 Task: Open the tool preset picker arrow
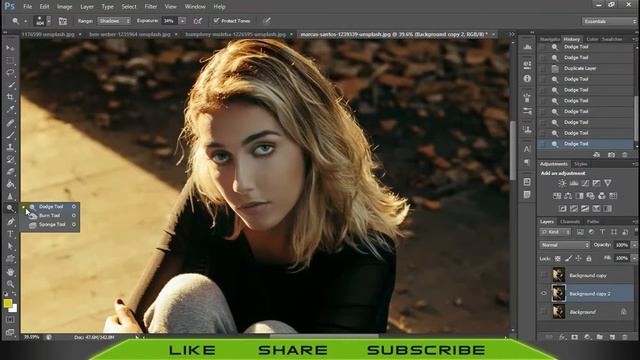coord(25,21)
